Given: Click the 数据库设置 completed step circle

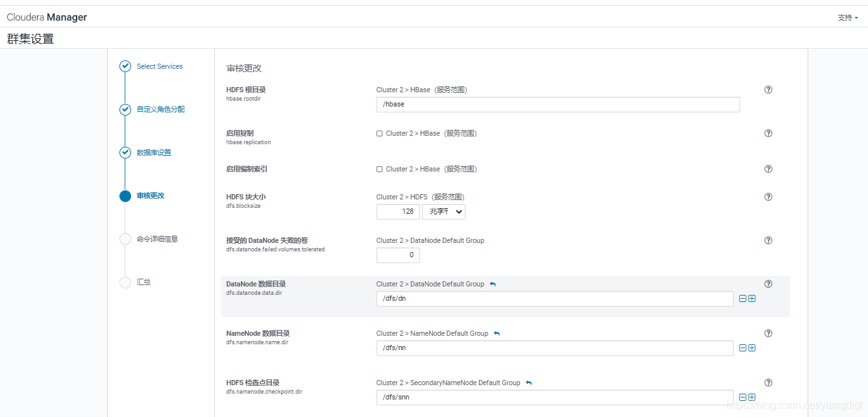Looking at the screenshot, I should [x=125, y=153].
